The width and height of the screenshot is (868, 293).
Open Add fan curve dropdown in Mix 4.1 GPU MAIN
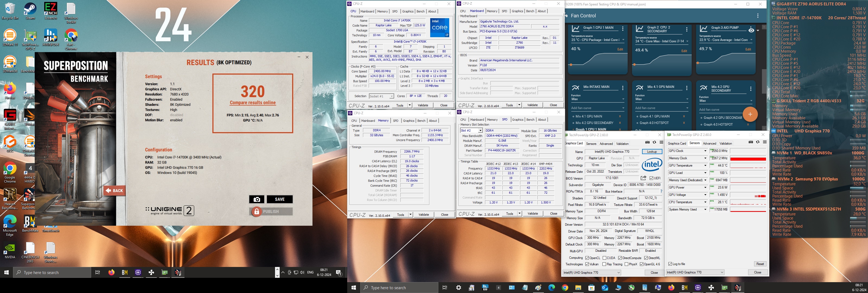click(662, 108)
